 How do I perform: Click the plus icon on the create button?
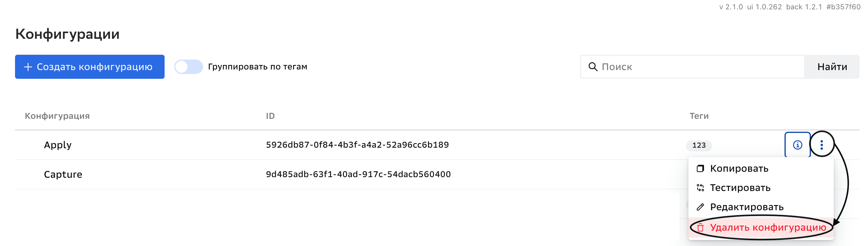click(28, 67)
